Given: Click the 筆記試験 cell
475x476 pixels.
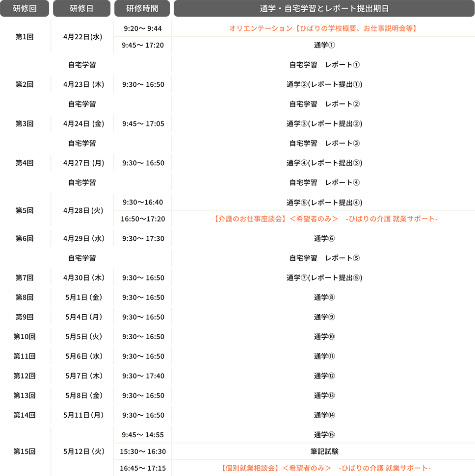Looking at the screenshot, I should [x=324, y=451].
